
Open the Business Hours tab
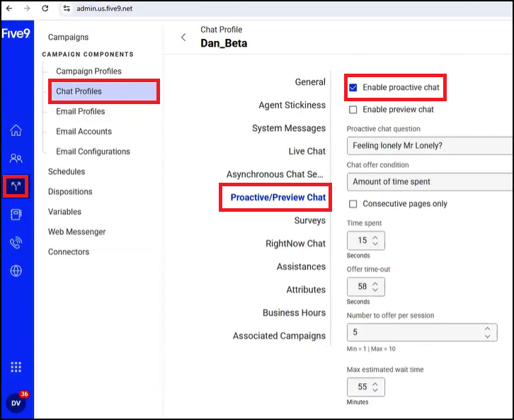294,313
